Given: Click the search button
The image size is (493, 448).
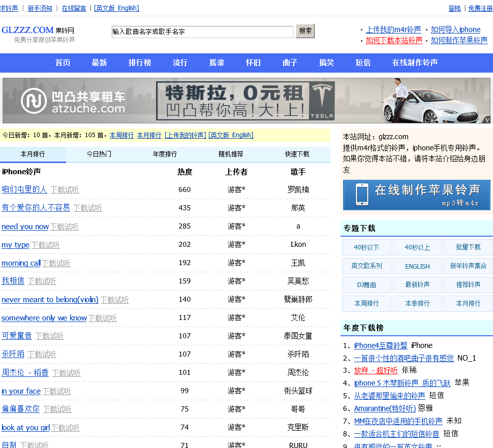Looking at the screenshot, I should pos(305,31).
